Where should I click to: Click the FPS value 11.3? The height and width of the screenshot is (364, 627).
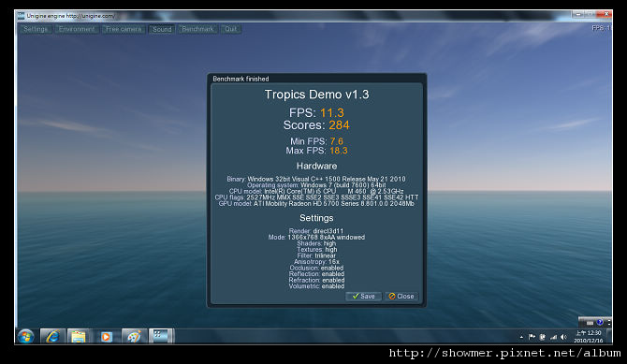click(x=332, y=113)
